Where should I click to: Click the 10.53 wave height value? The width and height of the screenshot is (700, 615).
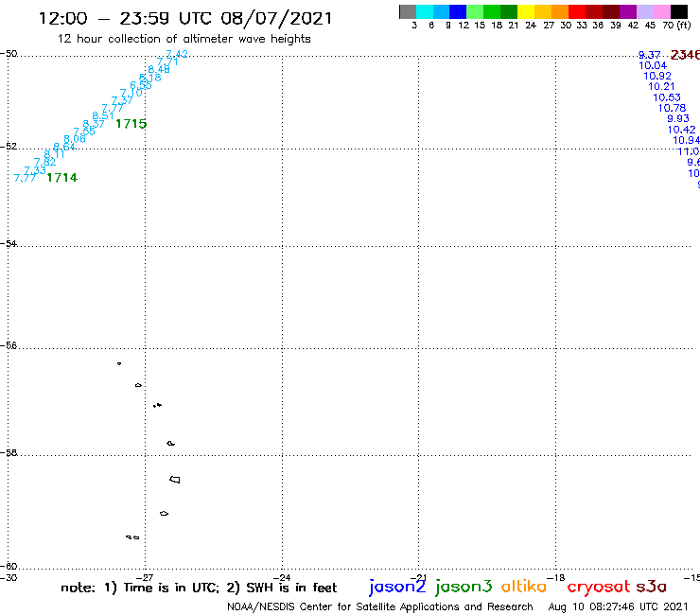[667, 97]
